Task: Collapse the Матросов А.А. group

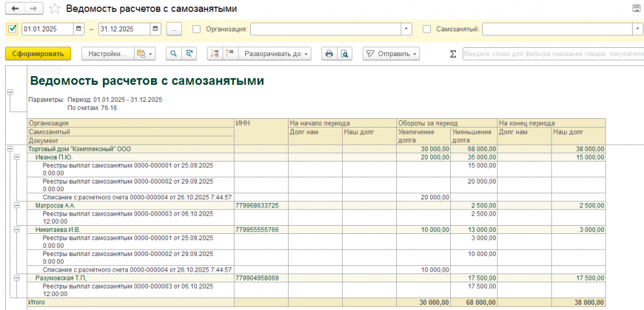Action: point(17,204)
